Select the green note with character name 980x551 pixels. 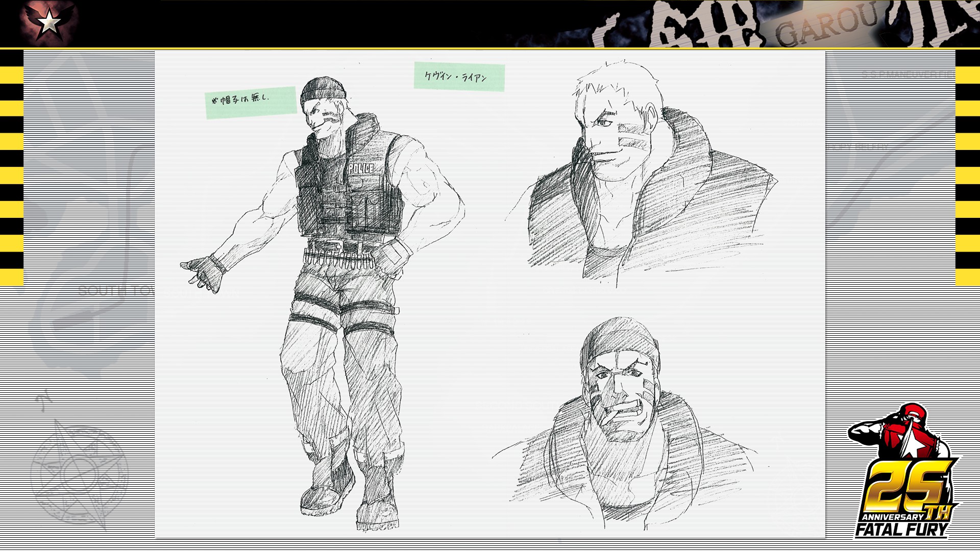[459, 77]
